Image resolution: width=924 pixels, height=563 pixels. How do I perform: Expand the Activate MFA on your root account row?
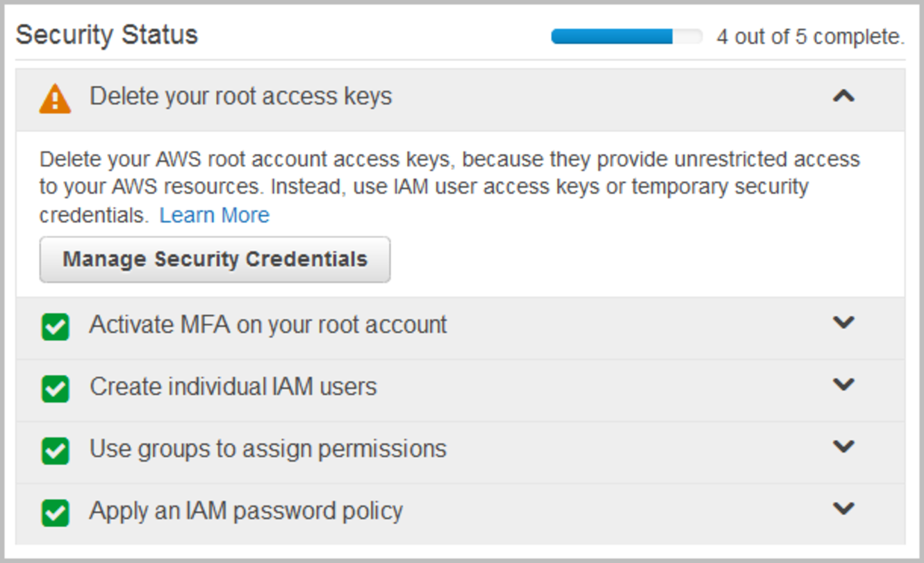pos(843,322)
